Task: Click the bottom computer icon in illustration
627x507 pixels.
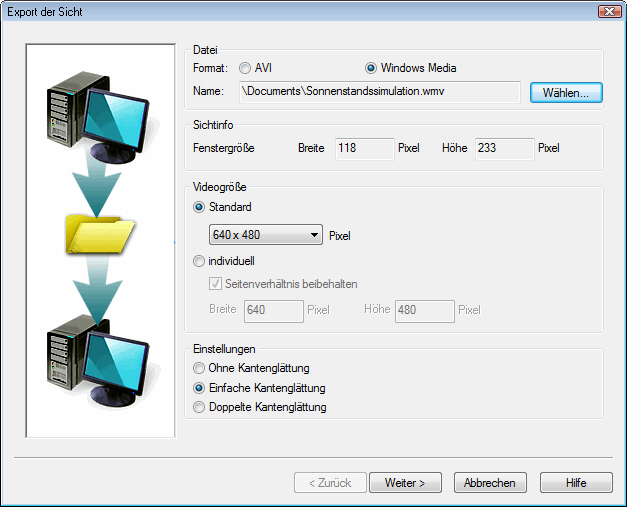Action: point(100,361)
